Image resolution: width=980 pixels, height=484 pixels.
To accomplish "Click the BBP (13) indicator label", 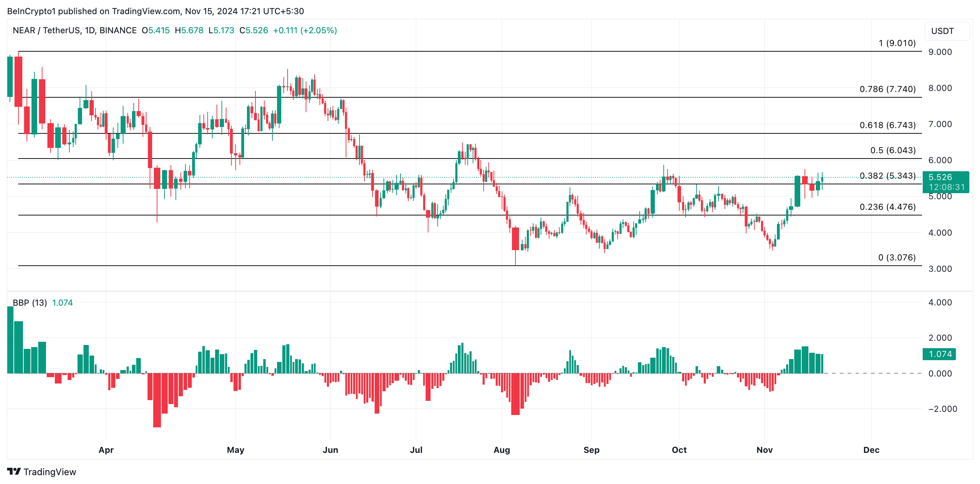I will click(x=30, y=302).
